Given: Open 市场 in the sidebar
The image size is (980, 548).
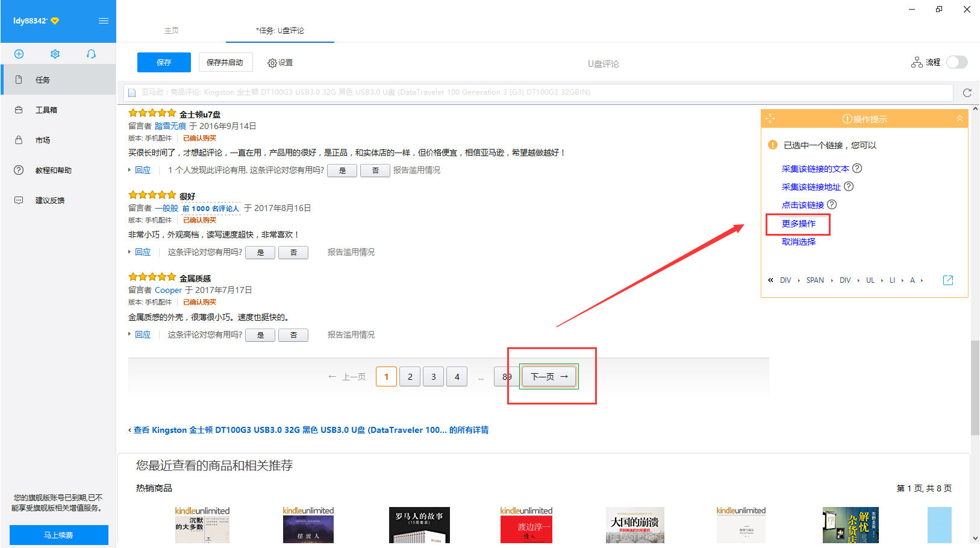Looking at the screenshot, I should pos(58,140).
